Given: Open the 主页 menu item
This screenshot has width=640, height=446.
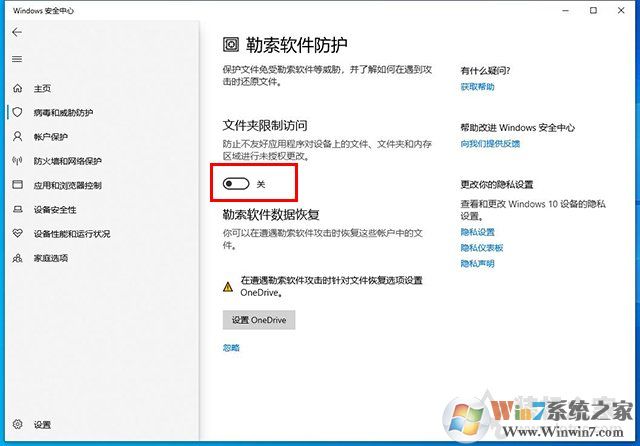Looking at the screenshot, I should 42,89.
